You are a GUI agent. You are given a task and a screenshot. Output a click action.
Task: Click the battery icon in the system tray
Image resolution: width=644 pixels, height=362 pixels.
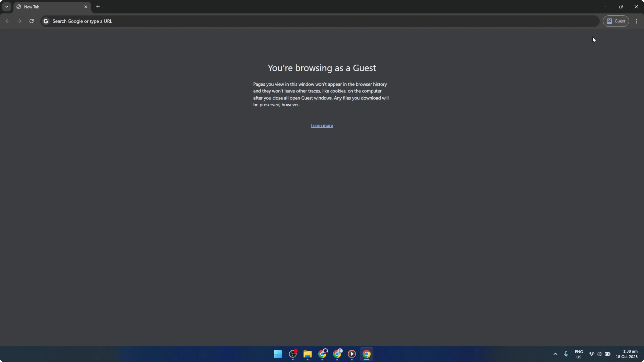[608, 354]
